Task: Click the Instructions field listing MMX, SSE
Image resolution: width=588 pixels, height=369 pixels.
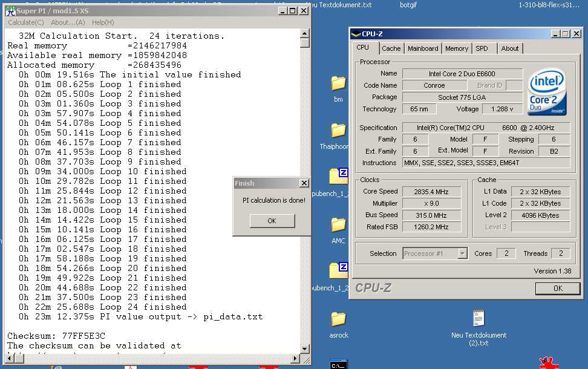Action: [486, 163]
